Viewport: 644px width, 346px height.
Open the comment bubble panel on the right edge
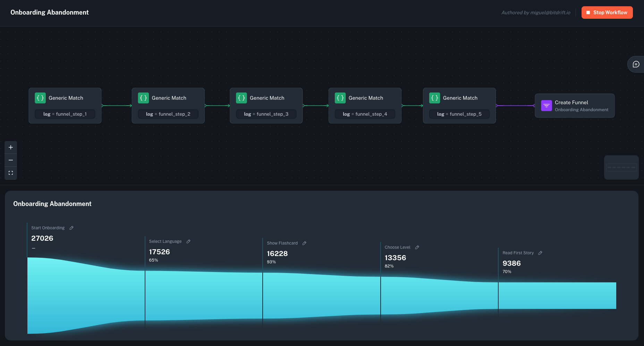[x=636, y=64]
